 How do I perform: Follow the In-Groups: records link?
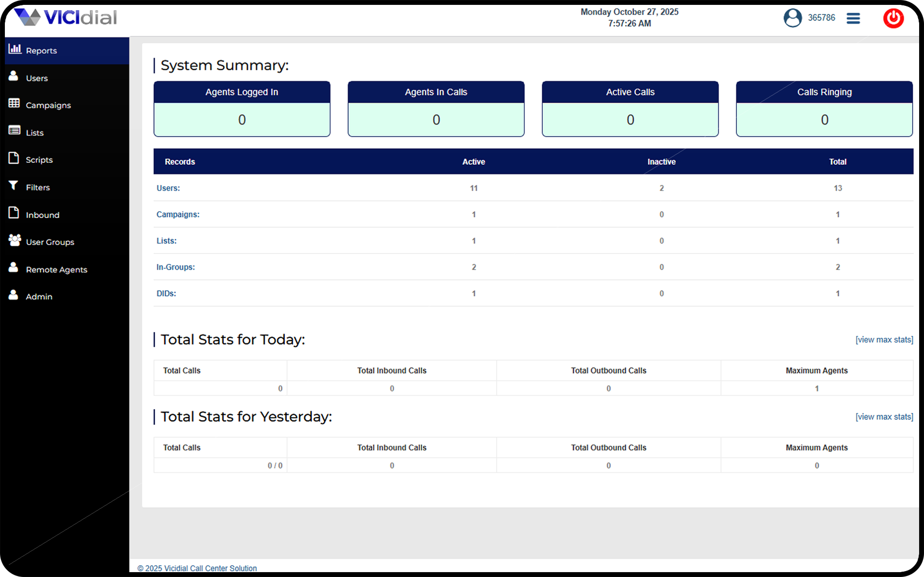pos(175,267)
